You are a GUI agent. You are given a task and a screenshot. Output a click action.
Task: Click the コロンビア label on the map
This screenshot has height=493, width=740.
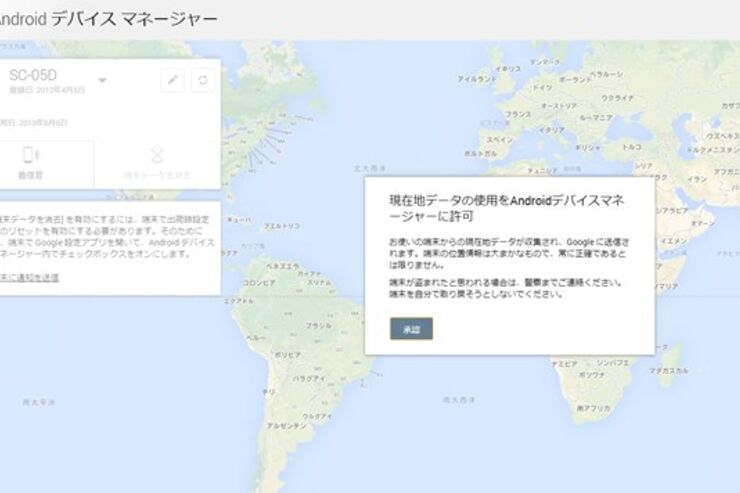coord(259,283)
